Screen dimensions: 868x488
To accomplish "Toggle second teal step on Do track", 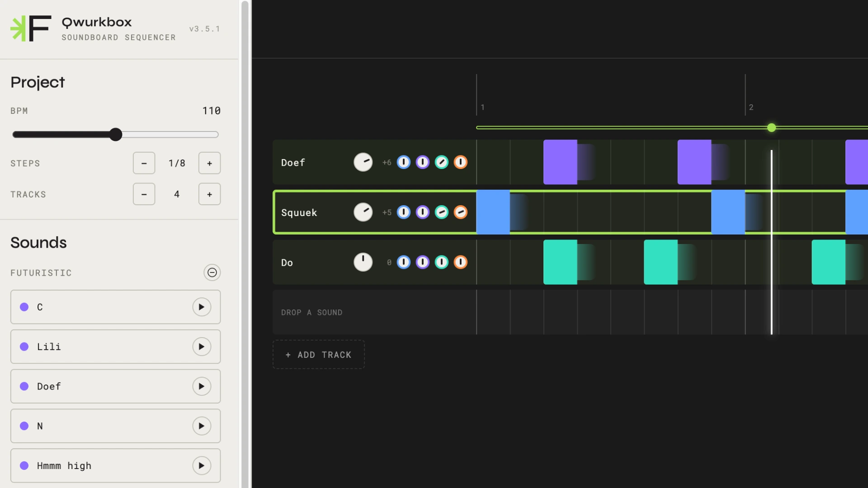I will click(x=661, y=262).
